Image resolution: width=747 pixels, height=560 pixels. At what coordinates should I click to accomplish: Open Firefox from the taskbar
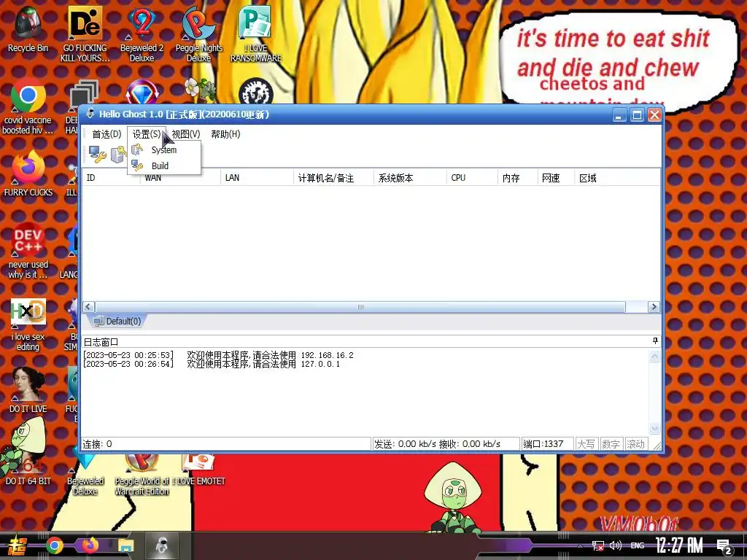90,545
